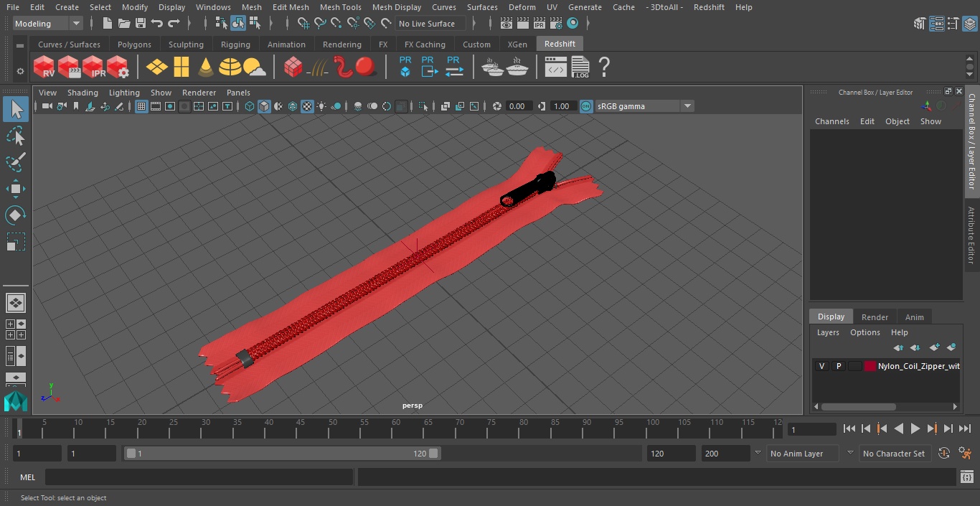Click the MEL command input field

tap(199, 477)
